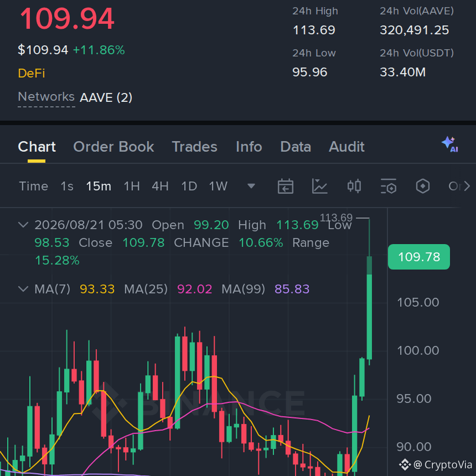
Task: Open the Trades tab
Action: (x=195, y=147)
